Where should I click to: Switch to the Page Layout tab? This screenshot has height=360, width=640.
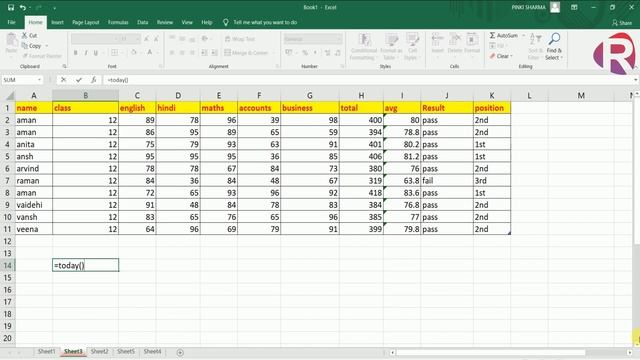[86, 22]
